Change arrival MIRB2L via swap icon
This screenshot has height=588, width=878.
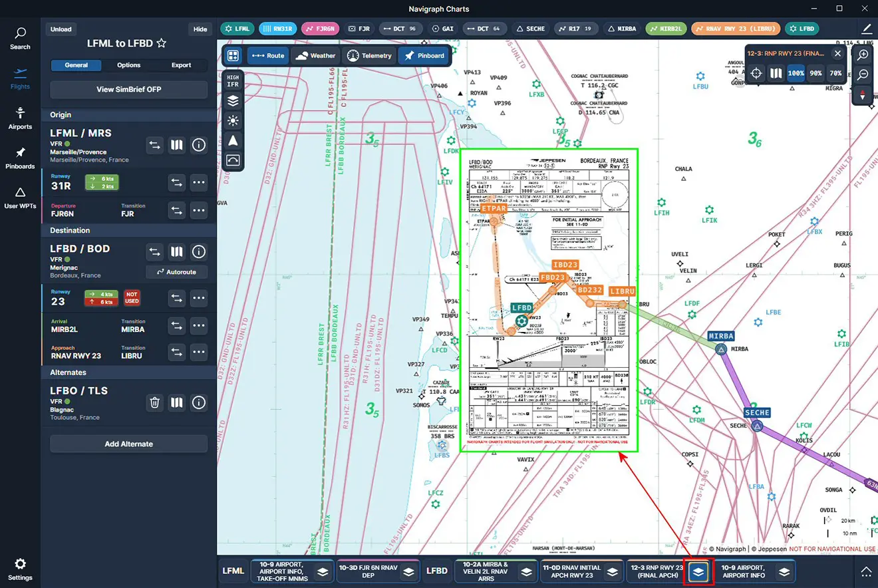(176, 326)
